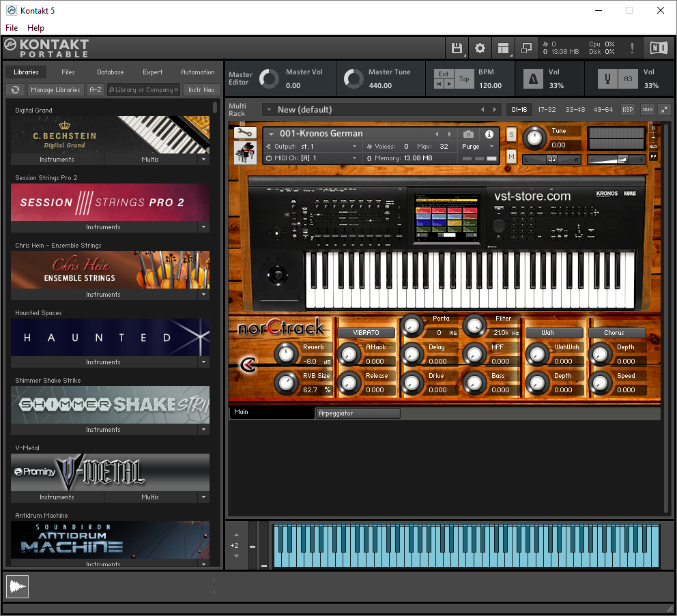Open Kontakt options gear icon
This screenshot has width=677, height=616.
pyautogui.click(x=480, y=48)
